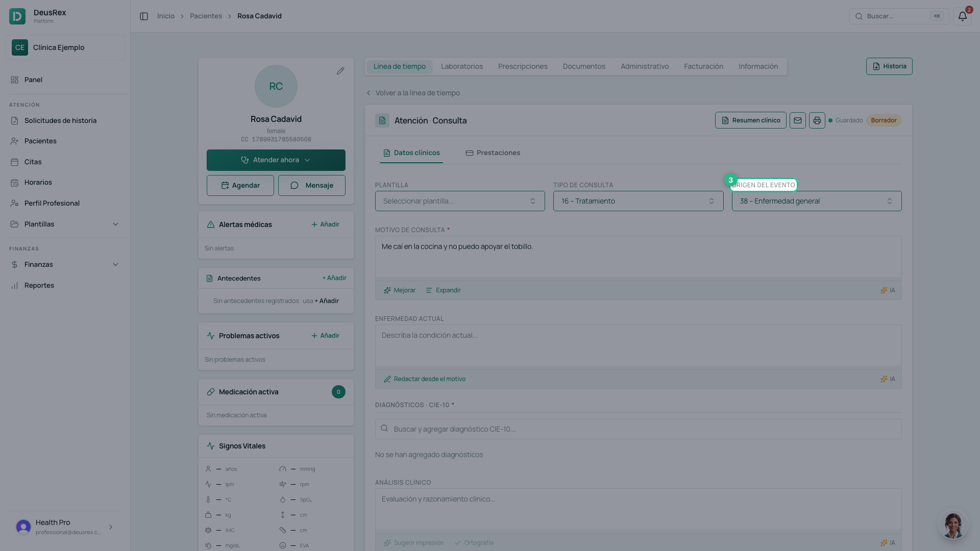Screen dimensions: 980x551
Task: Click IA icon in Motivo de consulta
Action: click(x=888, y=290)
